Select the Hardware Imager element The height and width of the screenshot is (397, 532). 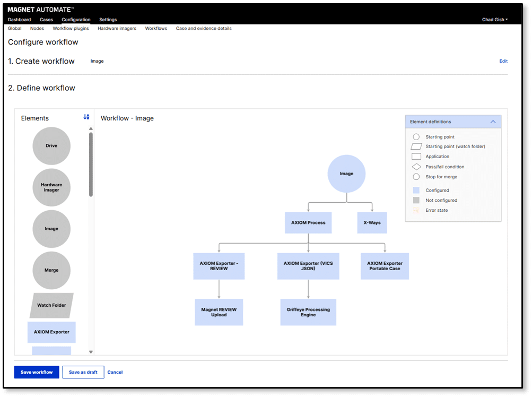click(x=51, y=187)
